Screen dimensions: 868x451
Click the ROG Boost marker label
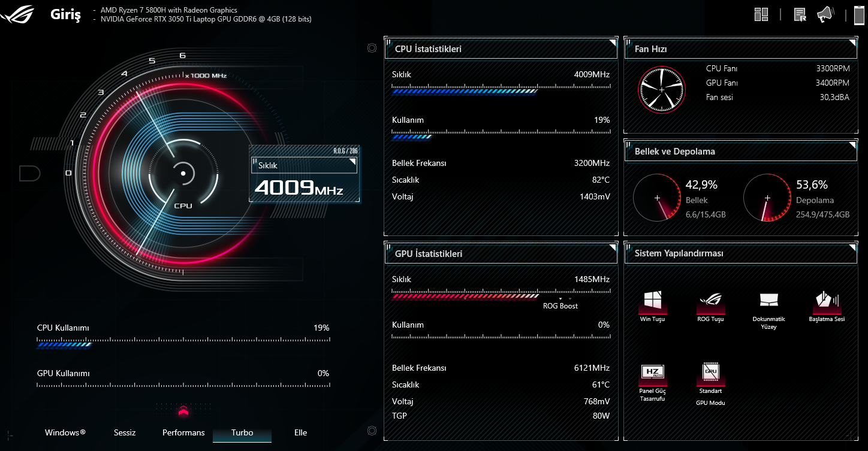click(560, 306)
